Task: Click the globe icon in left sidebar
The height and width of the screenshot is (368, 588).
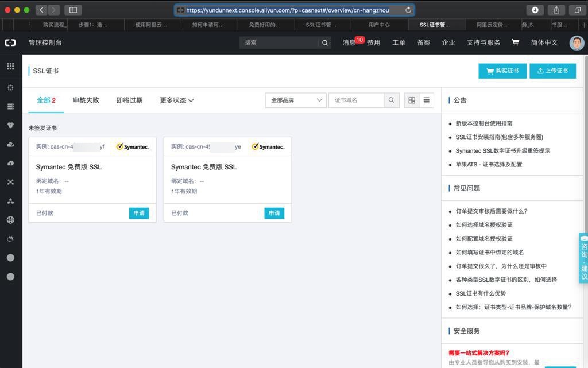Action: (x=10, y=220)
